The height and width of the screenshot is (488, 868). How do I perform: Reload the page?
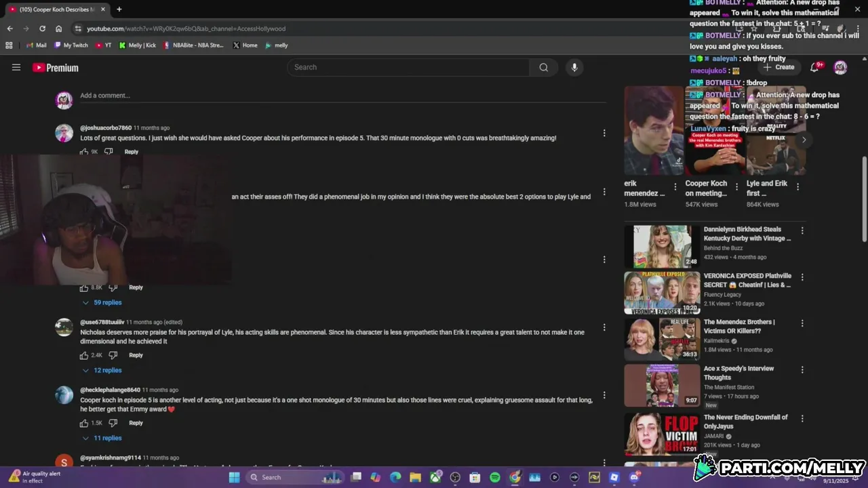point(42,28)
